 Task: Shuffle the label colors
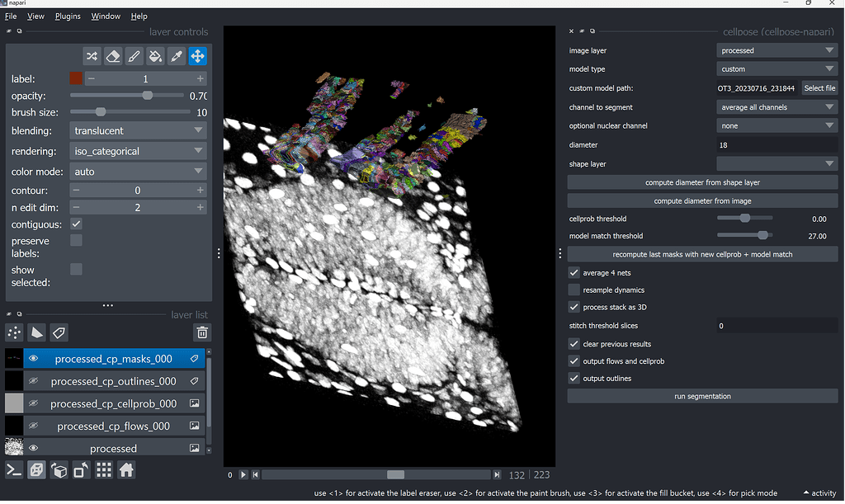click(92, 55)
